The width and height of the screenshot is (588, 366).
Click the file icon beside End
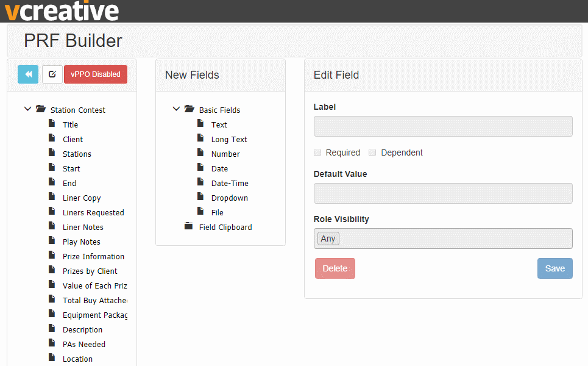pos(52,182)
